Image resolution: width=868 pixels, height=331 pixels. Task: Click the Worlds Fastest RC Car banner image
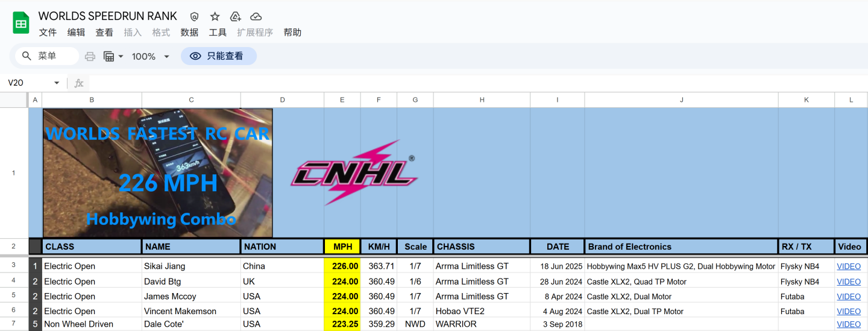[158, 173]
